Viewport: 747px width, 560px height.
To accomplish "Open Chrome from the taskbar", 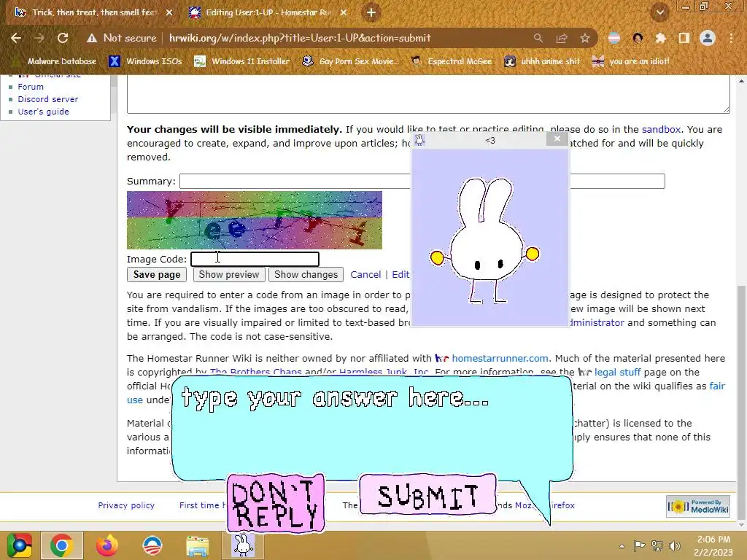I will point(61,545).
